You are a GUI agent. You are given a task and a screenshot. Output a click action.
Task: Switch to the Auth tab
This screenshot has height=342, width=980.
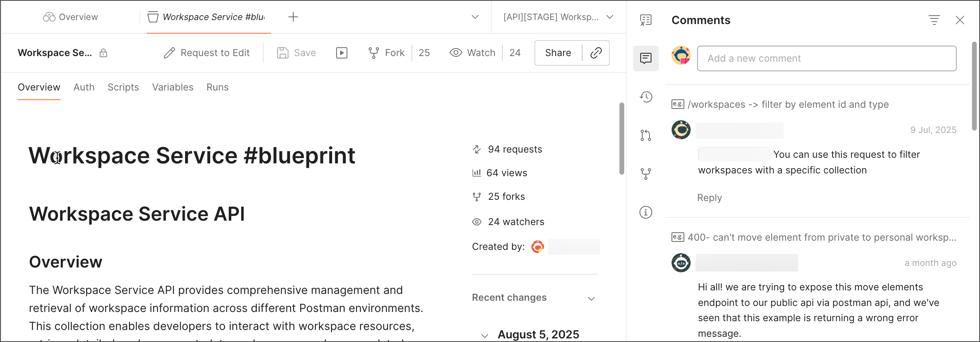coord(84,87)
